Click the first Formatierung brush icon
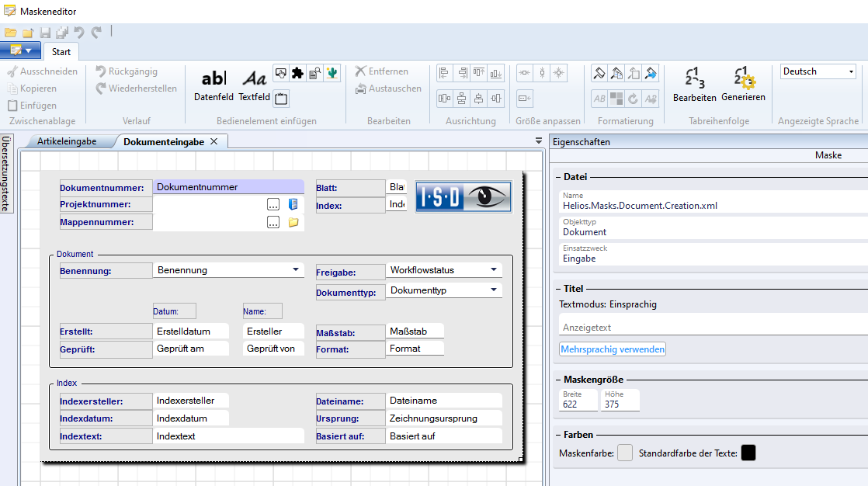This screenshot has height=486, width=868. tap(599, 73)
